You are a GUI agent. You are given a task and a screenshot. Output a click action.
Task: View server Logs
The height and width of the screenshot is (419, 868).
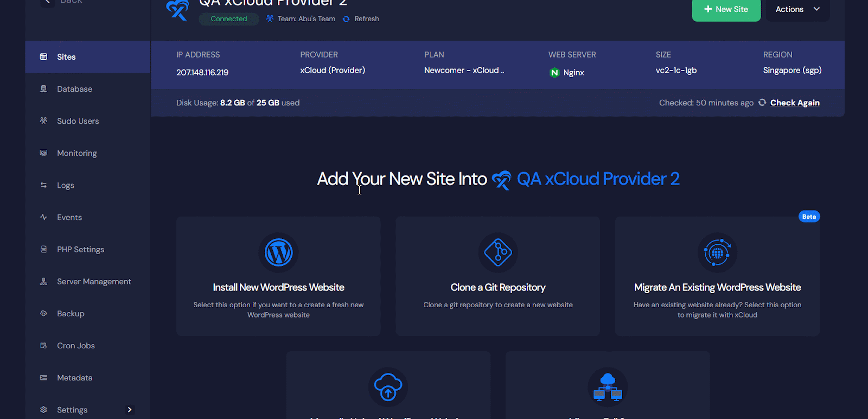[x=87, y=185]
